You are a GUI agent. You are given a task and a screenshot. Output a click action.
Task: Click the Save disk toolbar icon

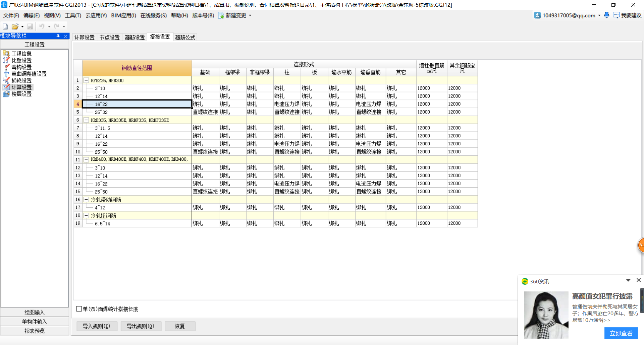point(30,26)
